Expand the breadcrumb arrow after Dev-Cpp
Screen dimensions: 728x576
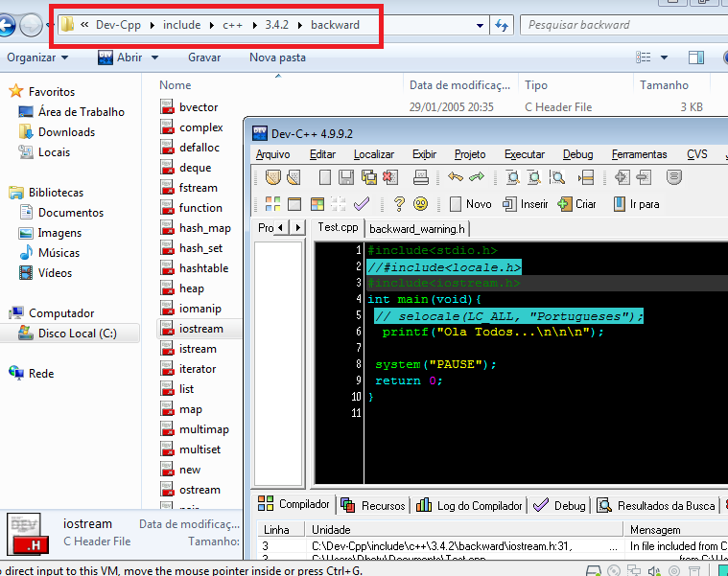153,25
